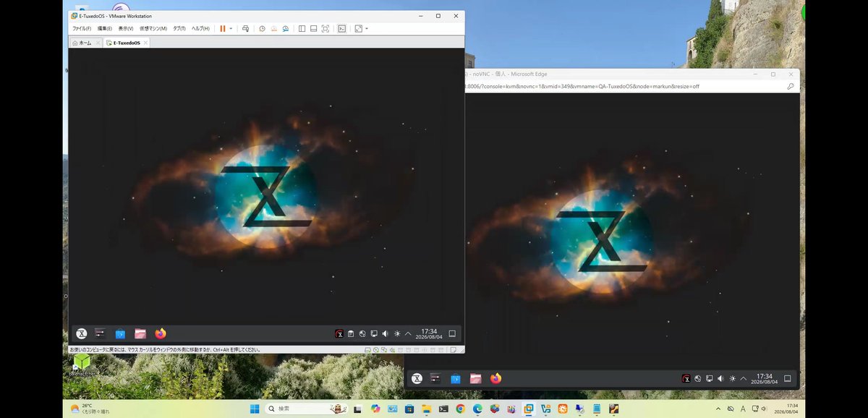This screenshot has width=868, height=418.
Task: Click network tray icon in noVNC guest
Action: tap(698, 378)
